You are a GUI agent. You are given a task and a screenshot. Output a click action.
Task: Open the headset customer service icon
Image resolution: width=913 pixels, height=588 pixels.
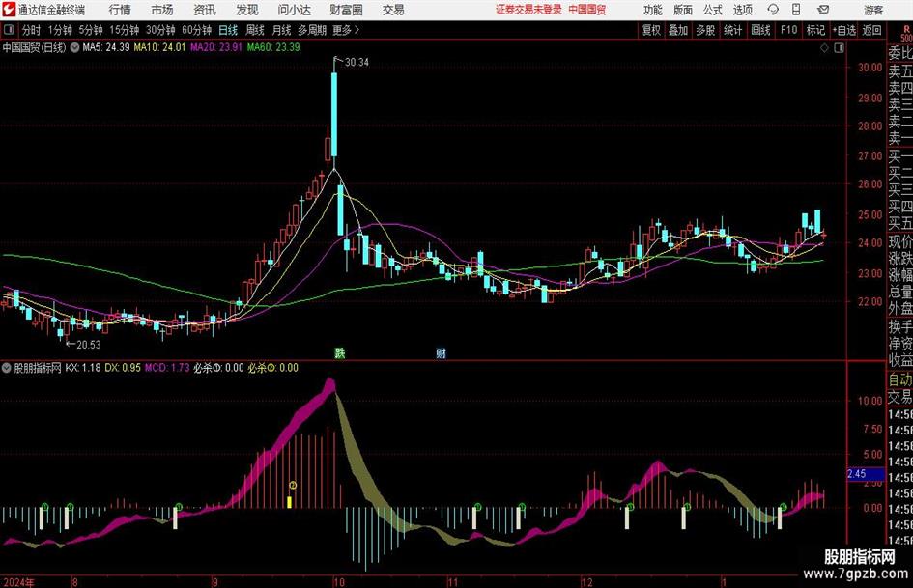(773, 10)
